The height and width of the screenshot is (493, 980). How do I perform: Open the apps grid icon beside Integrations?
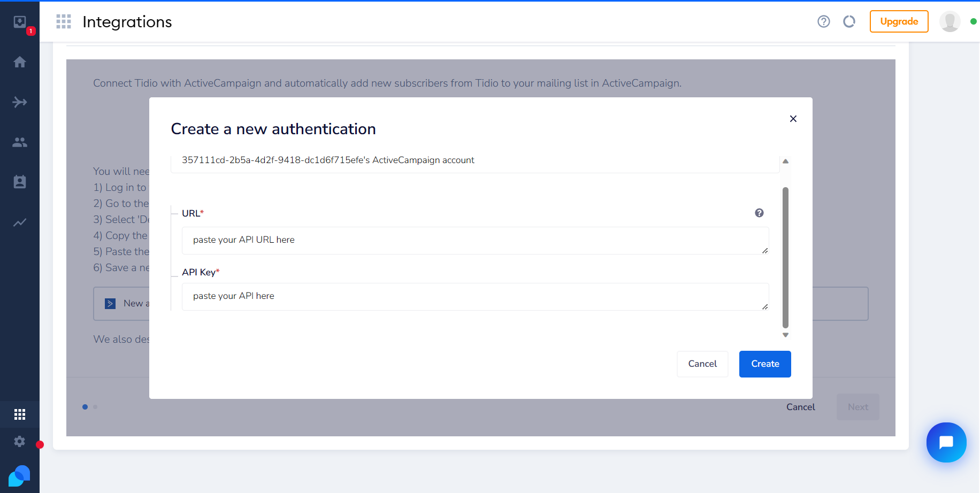coord(64,21)
